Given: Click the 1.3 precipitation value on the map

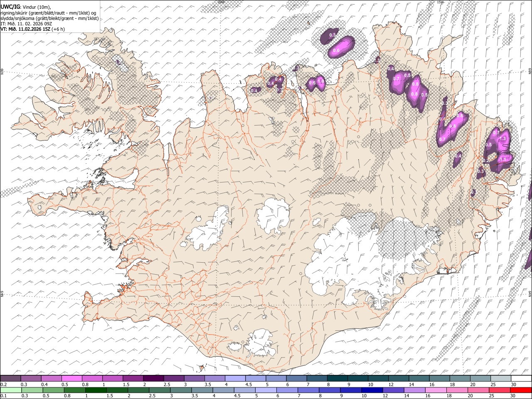Looking at the screenshot, I should point(502,138).
